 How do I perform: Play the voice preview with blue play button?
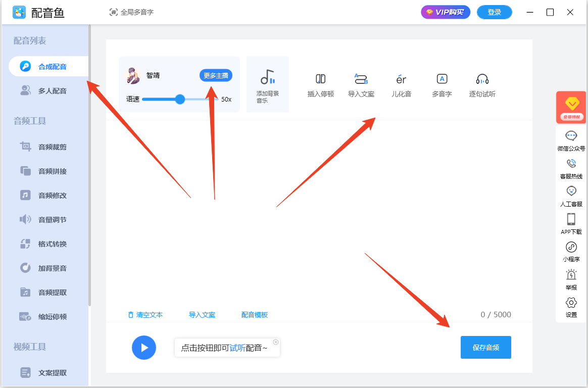(143, 348)
